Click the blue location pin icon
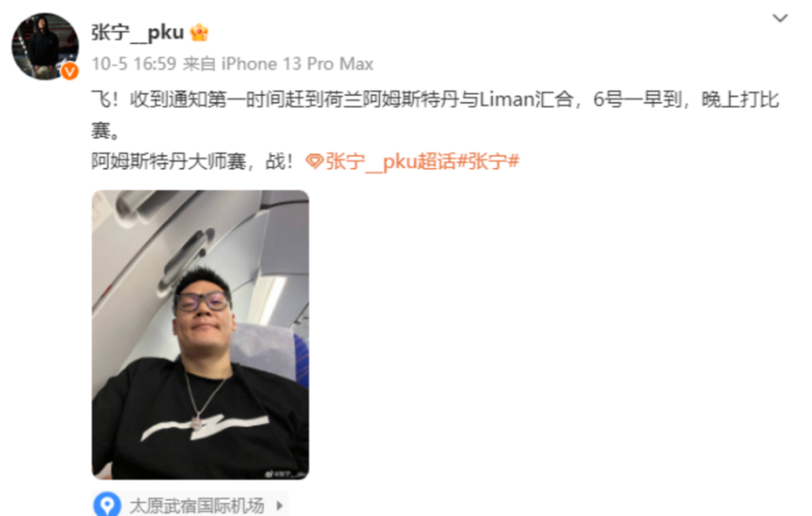 click(107, 504)
